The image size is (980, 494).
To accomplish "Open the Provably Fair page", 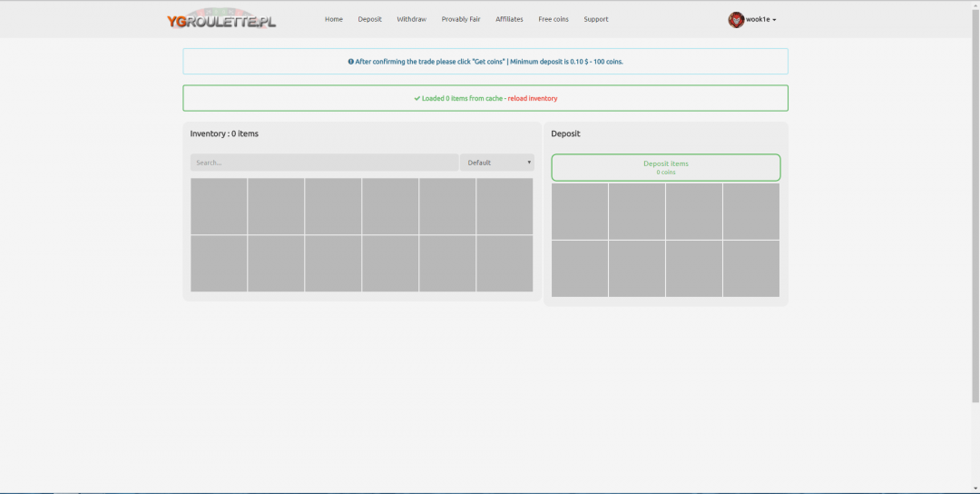I will [x=461, y=19].
